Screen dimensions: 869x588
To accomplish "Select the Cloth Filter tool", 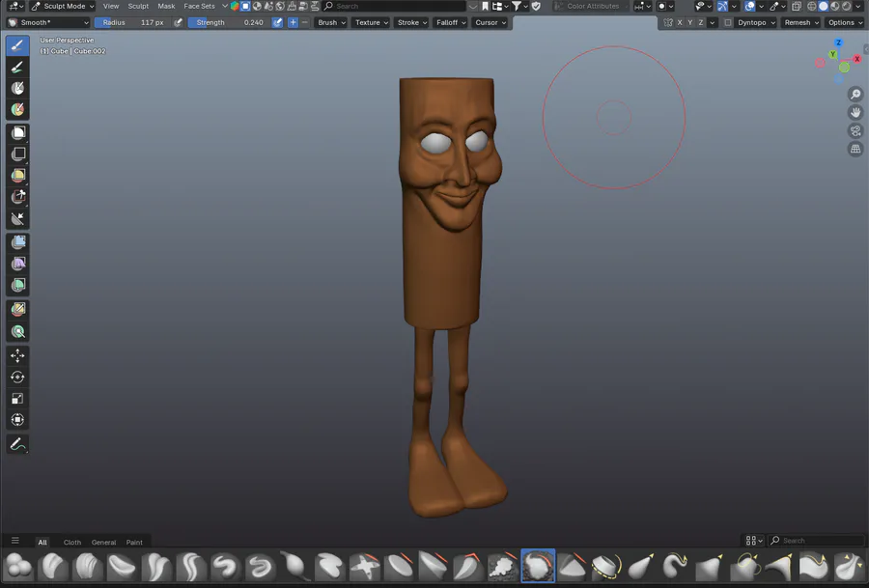I will (x=17, y=264).
